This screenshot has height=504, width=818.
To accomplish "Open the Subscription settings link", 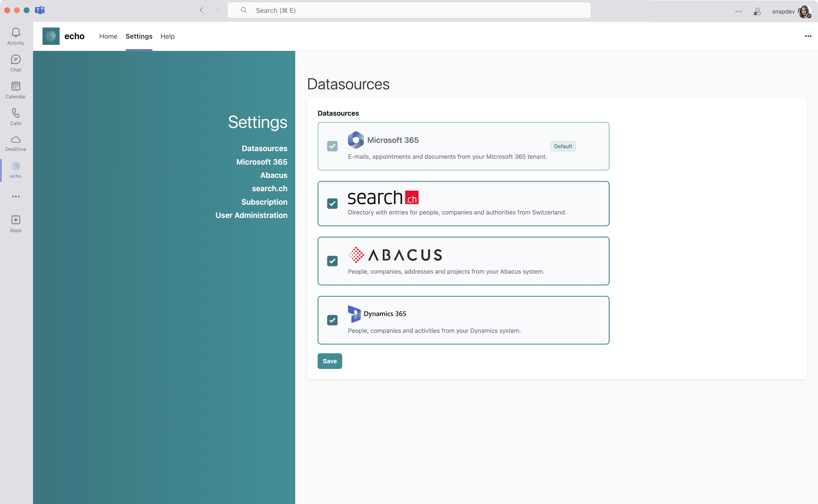I will coord(264,202).
